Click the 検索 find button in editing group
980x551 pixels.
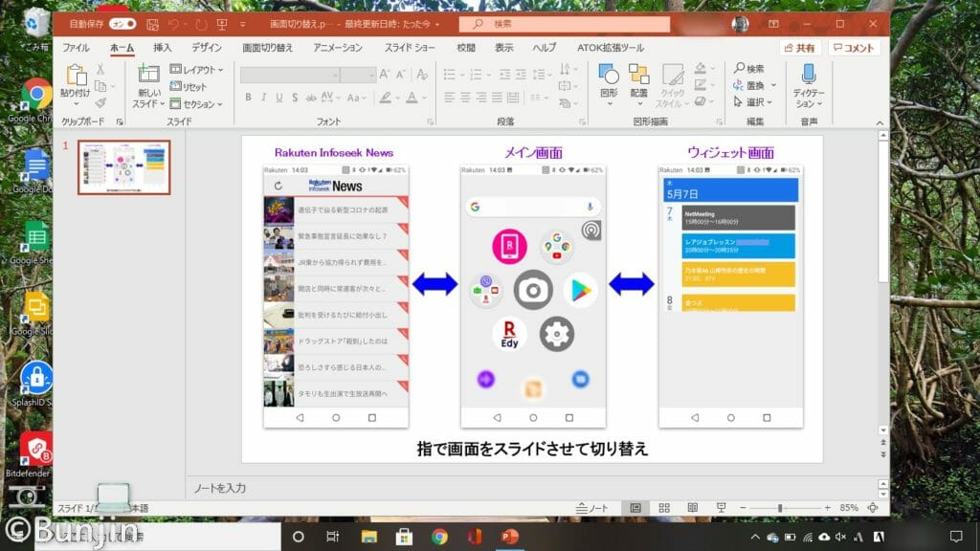(749, 68)
